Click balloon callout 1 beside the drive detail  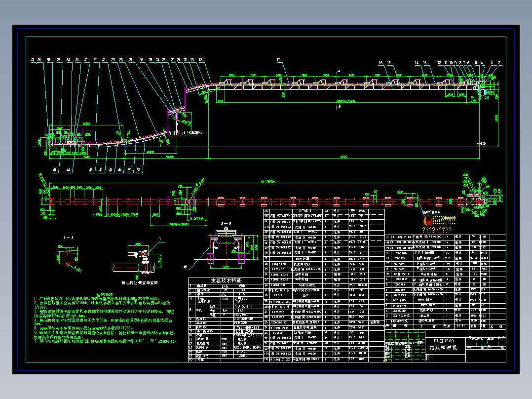pos(160,239)
